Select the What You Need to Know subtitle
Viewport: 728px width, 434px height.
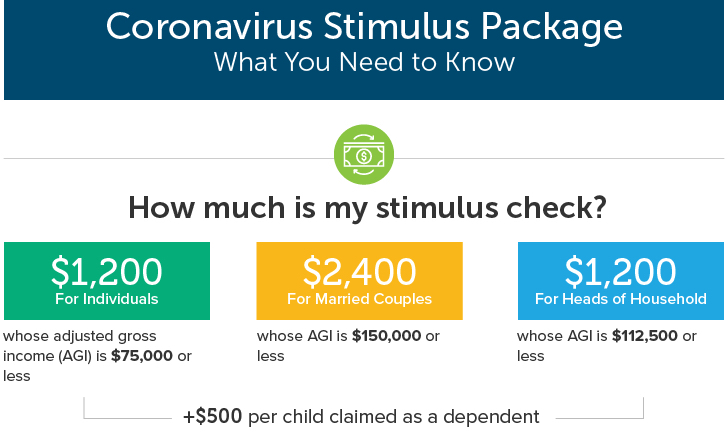point(364,62)
